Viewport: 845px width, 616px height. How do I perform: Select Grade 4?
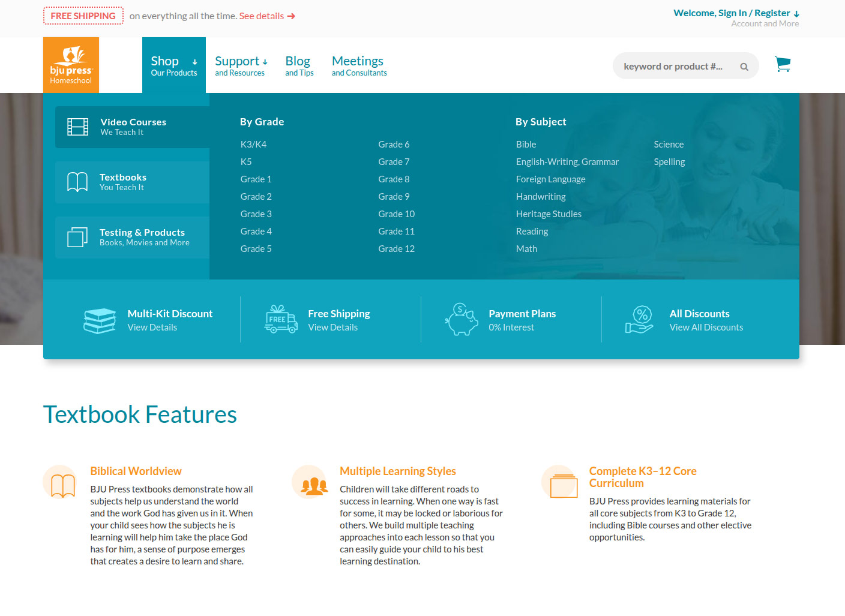pyautogui.click(x=256, y=232)
